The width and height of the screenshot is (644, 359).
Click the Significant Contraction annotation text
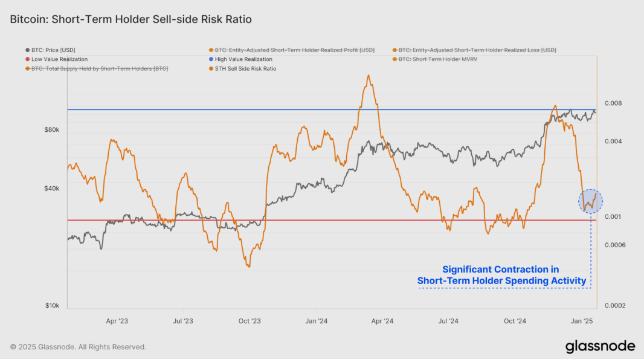pyautogui.click(x=501, y=275)
